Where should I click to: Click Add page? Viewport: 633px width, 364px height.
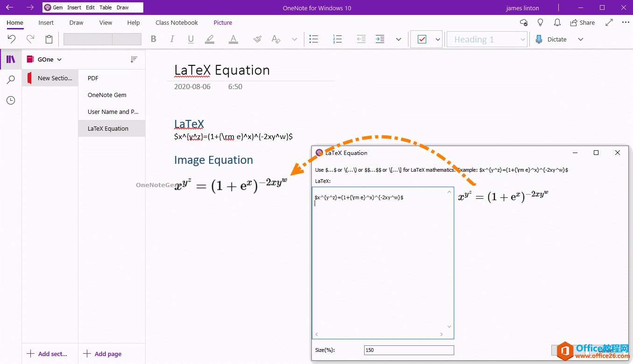pos(102,354)
